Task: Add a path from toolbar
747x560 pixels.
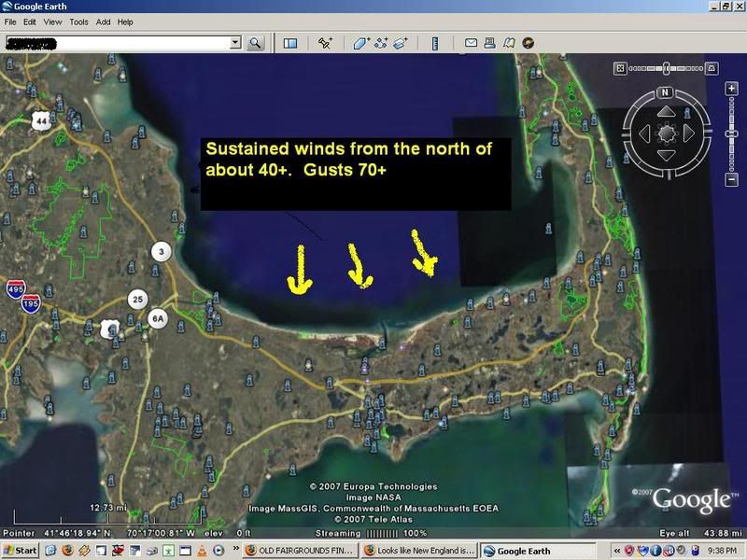Action: pyautogui.click(x=381, y=43)
